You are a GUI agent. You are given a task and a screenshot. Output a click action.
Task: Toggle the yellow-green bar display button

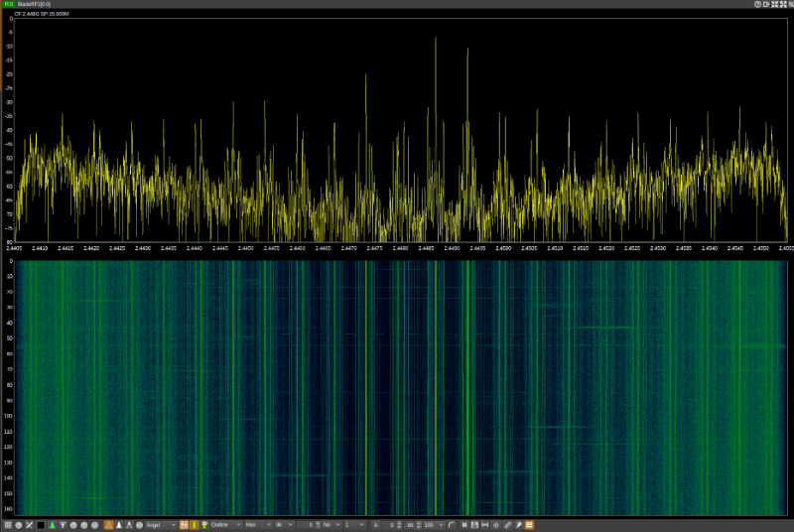195,524
